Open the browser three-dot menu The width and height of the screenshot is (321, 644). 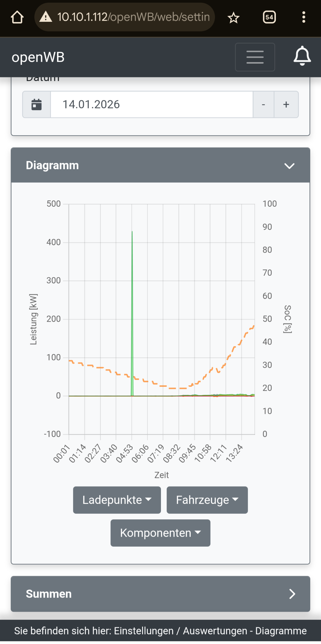304,17
